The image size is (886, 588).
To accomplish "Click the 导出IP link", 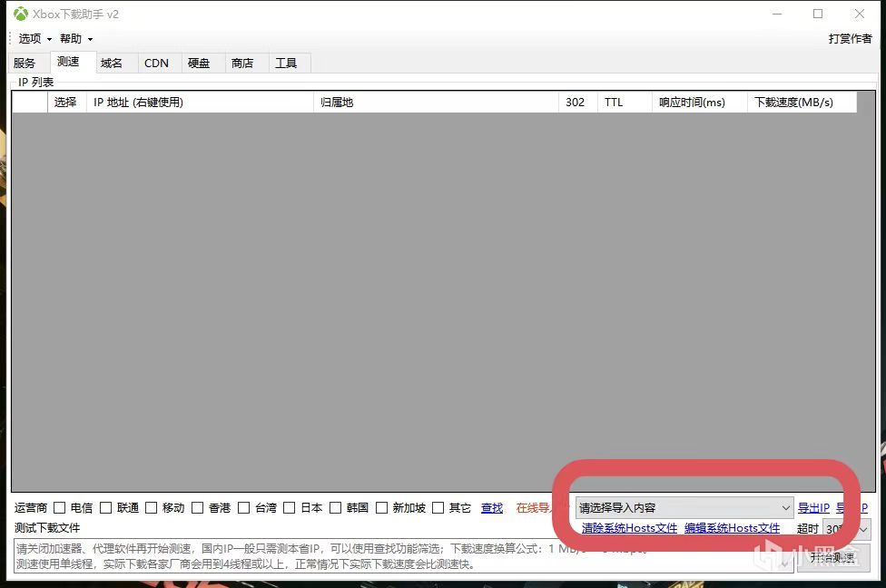I will pos(813,508).
